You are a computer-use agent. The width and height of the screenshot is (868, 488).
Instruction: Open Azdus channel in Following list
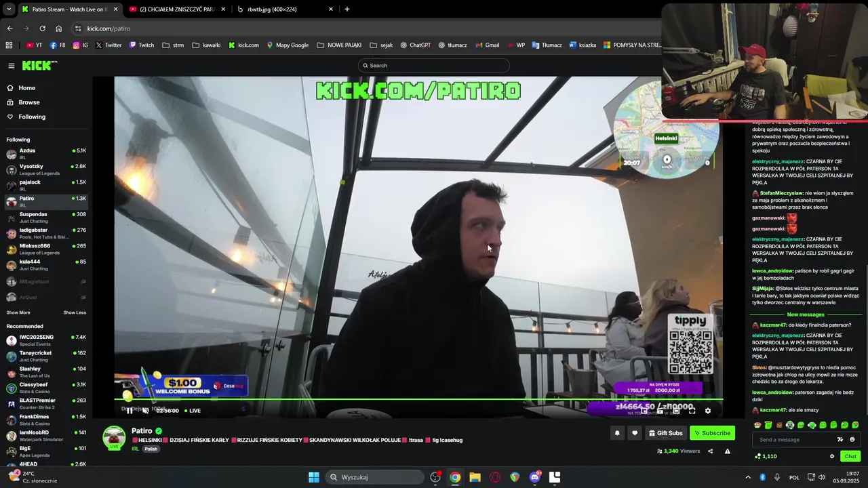[45, 154]
